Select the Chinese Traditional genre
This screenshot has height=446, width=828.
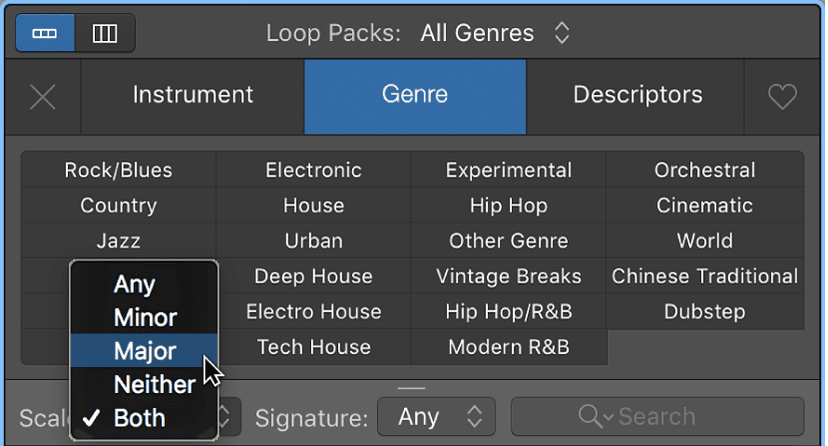(705, 276)
